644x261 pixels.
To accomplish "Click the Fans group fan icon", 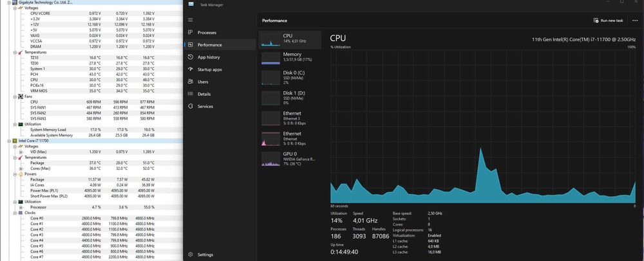I will point(21,96).
